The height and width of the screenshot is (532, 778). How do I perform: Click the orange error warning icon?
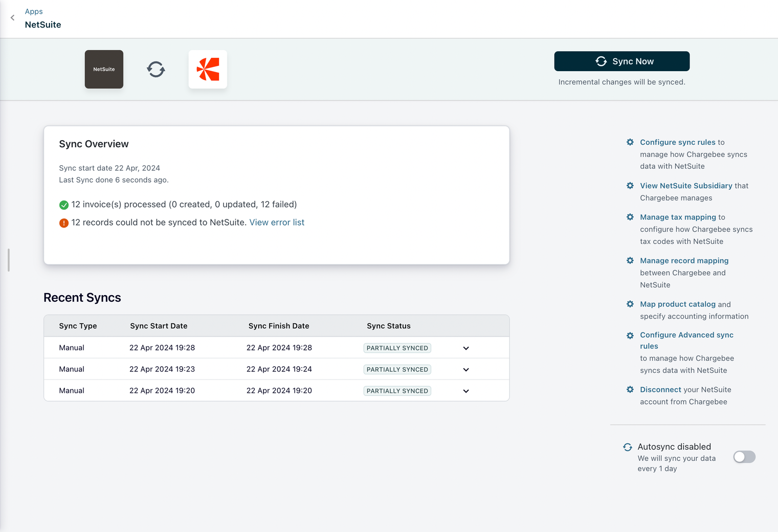point(64,223)
